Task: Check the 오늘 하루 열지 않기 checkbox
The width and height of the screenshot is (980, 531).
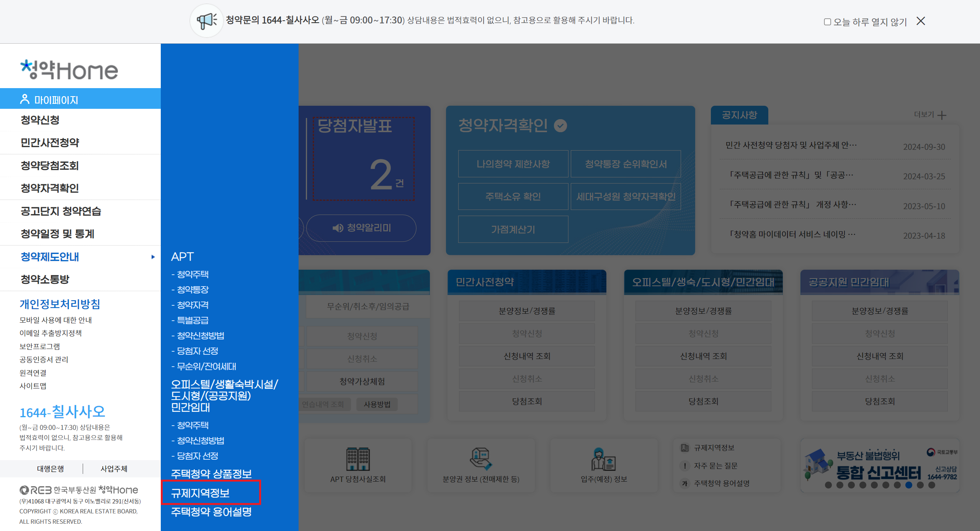Action: [x=827, y=22]
